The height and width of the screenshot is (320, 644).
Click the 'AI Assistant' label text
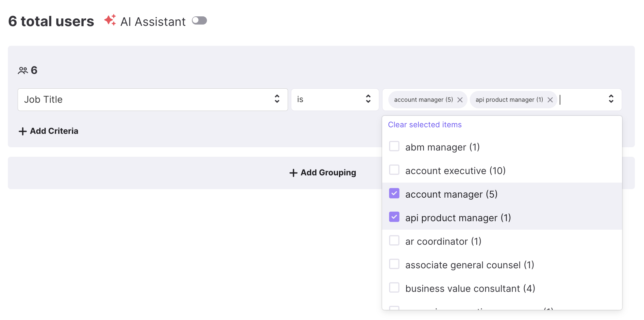click(x=153, y=22)
